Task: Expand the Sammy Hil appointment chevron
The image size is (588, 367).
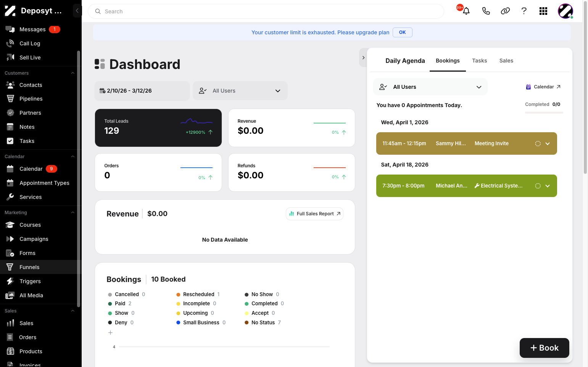Action: (x=548, y=144)
